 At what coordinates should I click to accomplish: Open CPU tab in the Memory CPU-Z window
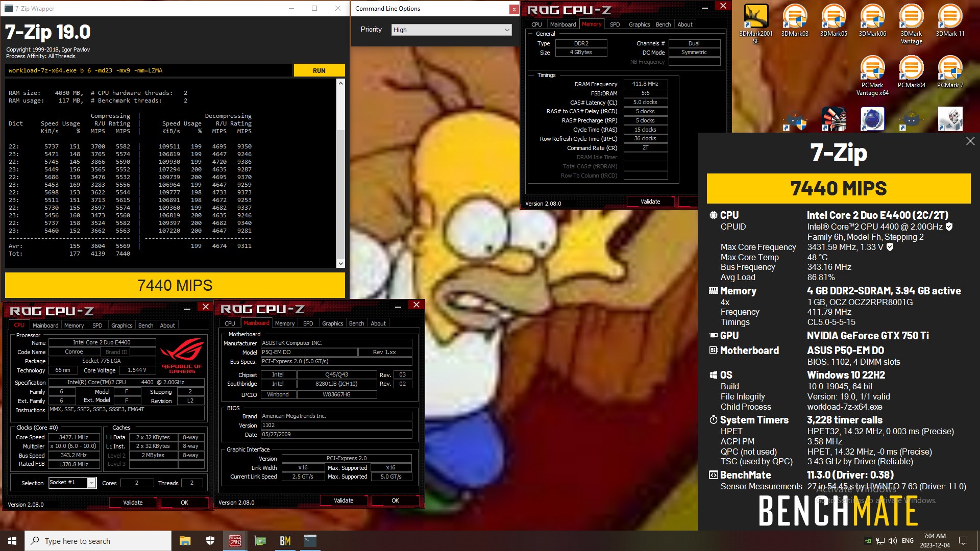point(536,24)
